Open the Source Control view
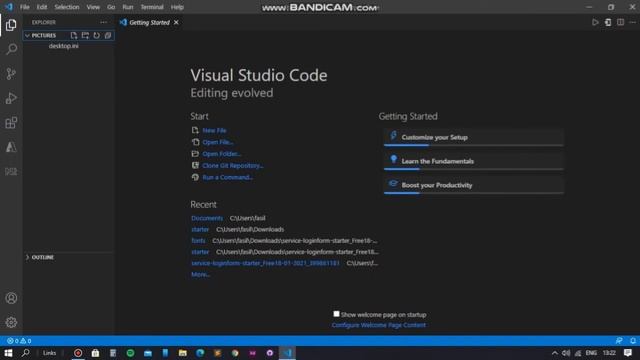Image resolution: width=640 pixels, height=360 pixels. point(11,74)
